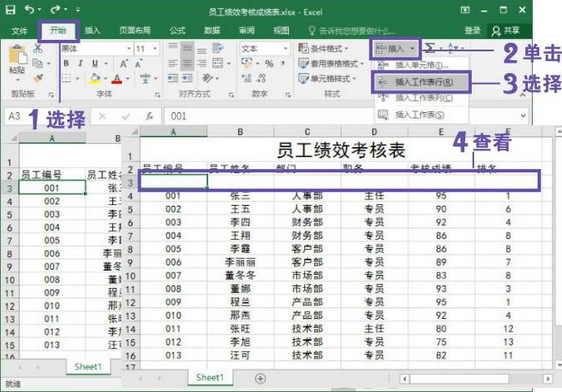
Task: Click the Paste clipboard icon
Action: pos(17,57)
